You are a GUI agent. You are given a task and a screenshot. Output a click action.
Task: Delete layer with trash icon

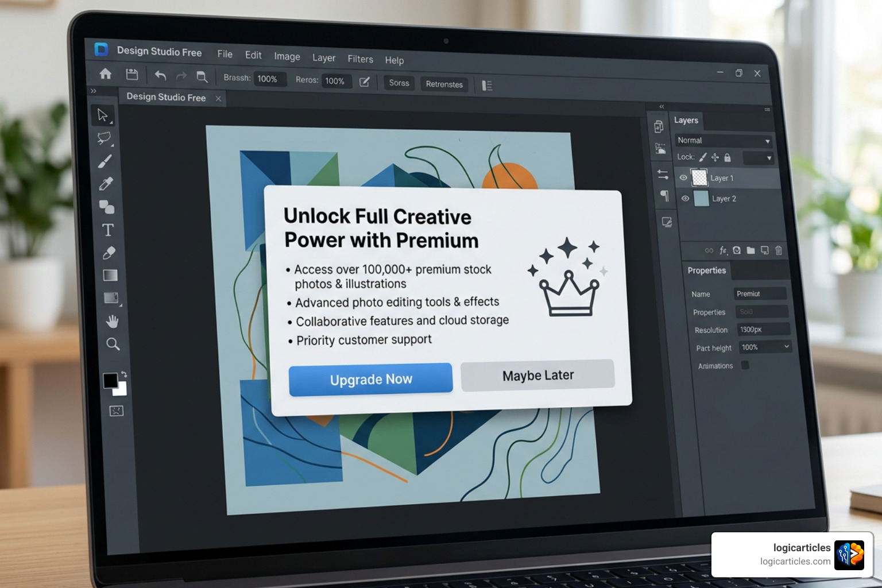click(779, 250)
